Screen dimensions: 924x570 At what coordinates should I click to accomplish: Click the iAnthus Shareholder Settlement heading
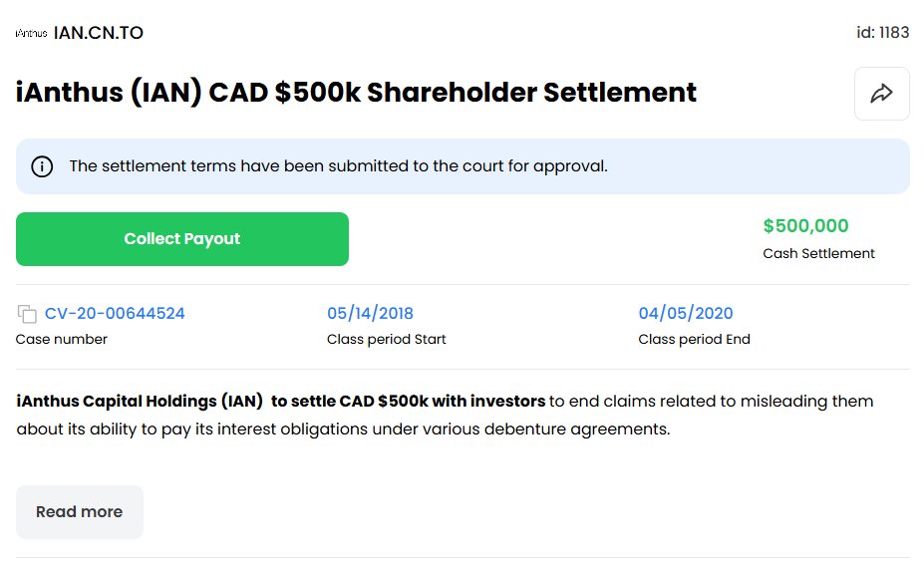pyautogui.click(x=356, y=93)
